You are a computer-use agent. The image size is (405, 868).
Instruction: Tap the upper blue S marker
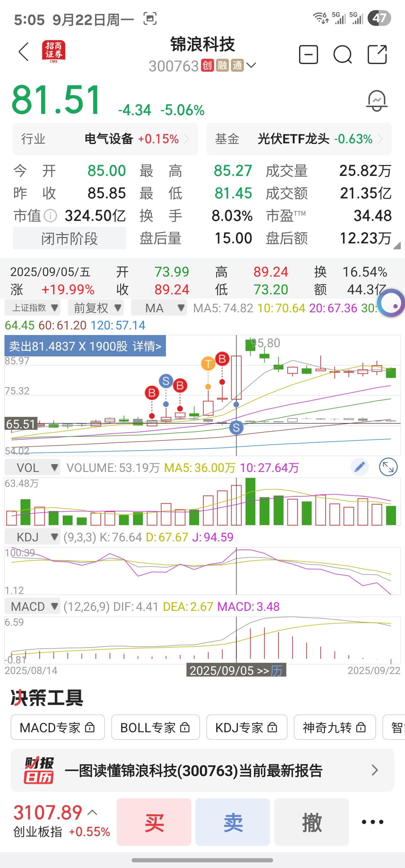coord(166,381)
